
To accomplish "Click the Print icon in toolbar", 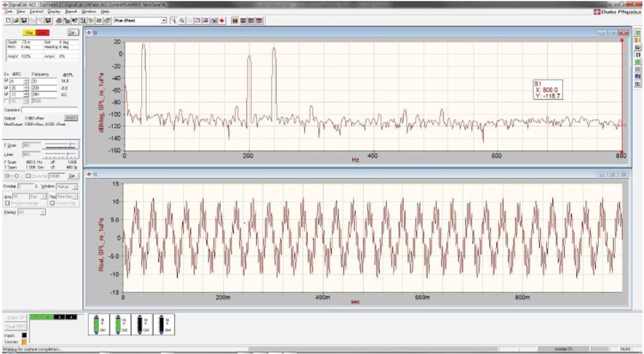I will [59, 21].
